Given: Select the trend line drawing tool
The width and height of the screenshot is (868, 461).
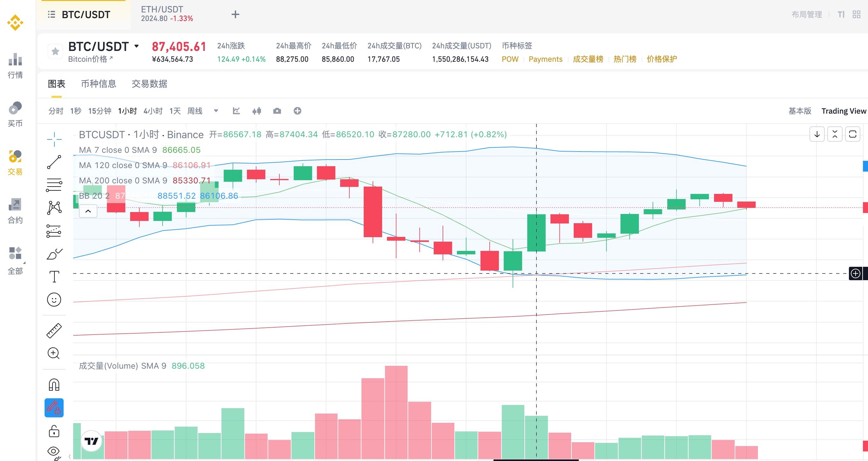Looking at the screenshot, I should (54, 162).
